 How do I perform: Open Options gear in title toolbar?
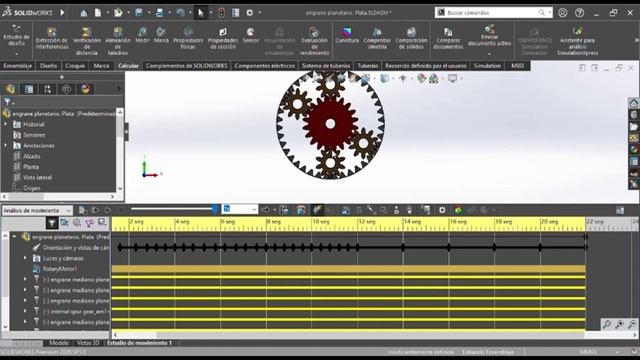(250, 13)
